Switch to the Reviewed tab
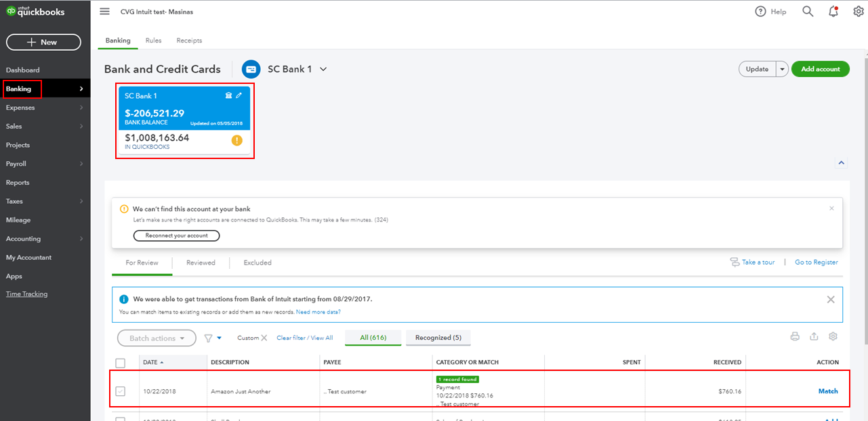868x421 pixels. (x=201, y=263)
